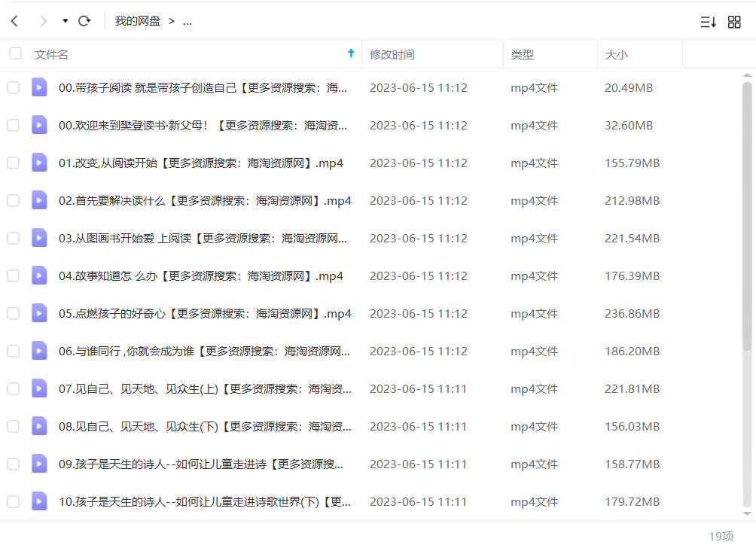Sort by 类型 column
Image resolution: width=756 pixels, height=551 pixels.
tap(522, 54)
